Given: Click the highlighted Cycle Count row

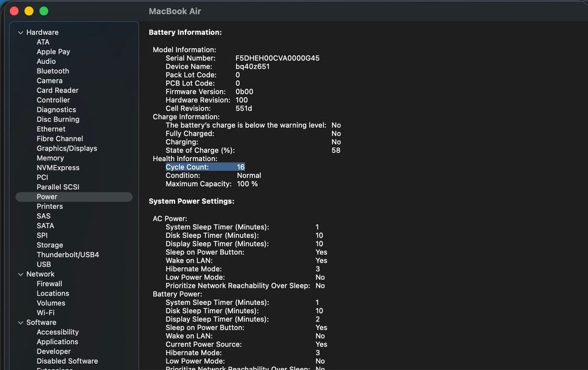Looking at the screenshot, I should pos(205,167).
